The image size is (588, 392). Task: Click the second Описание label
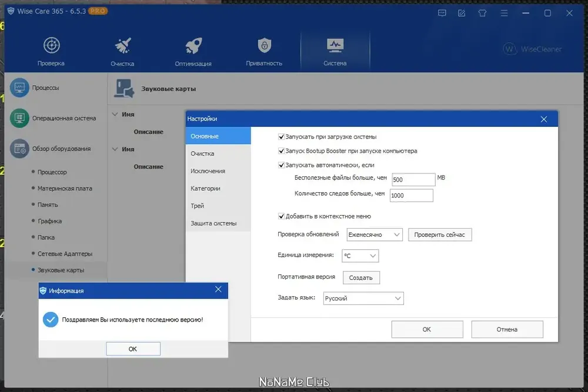149,167
